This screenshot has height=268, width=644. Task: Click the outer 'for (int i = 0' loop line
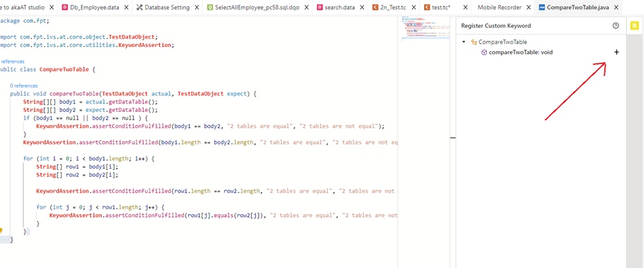point(89,158)
